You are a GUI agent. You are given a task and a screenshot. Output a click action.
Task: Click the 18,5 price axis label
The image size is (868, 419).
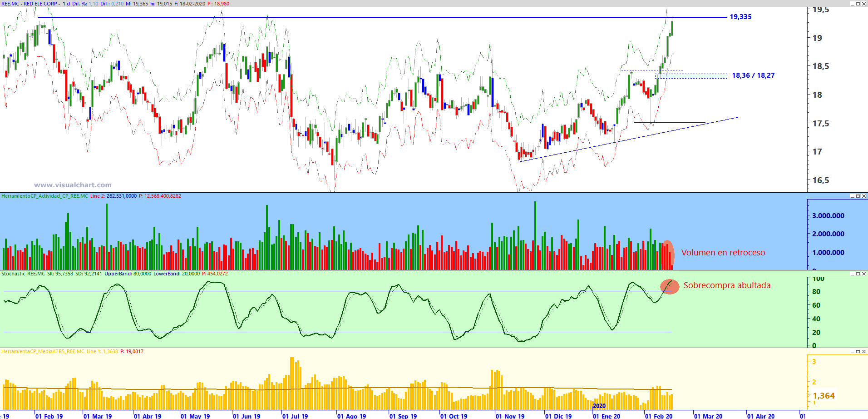(820, 66)
